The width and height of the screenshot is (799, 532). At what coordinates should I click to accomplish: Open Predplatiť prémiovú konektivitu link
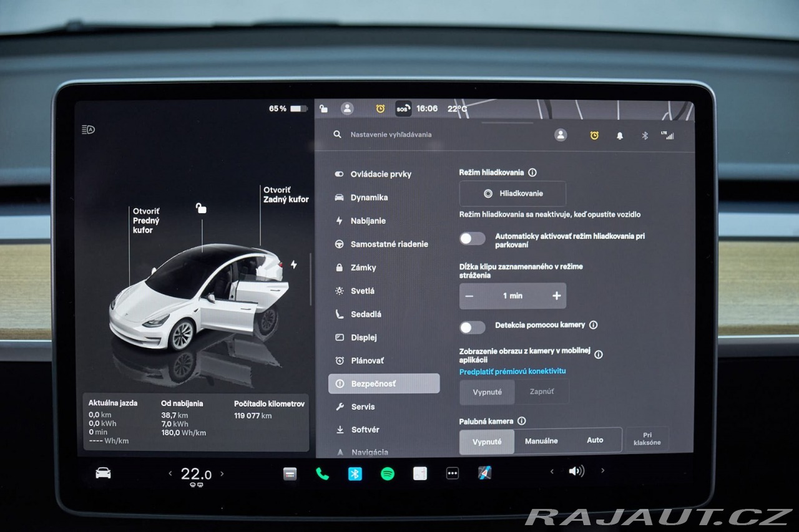512,371
